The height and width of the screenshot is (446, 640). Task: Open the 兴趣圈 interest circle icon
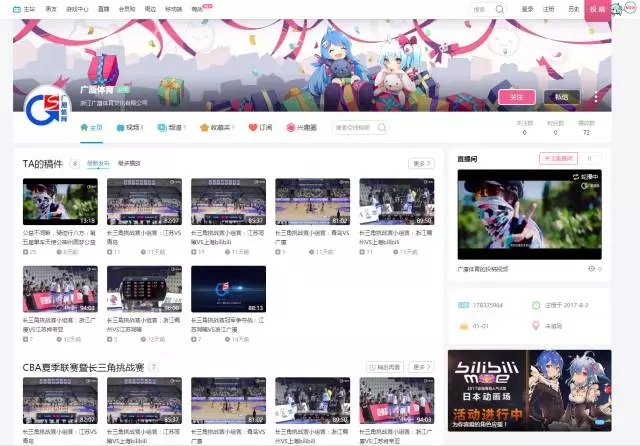(291, 128)
